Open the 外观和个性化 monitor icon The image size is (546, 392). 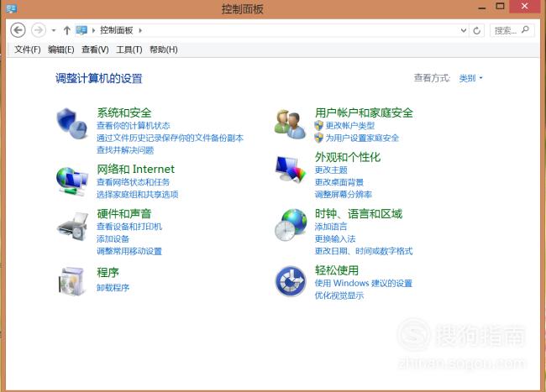[290, 169]
